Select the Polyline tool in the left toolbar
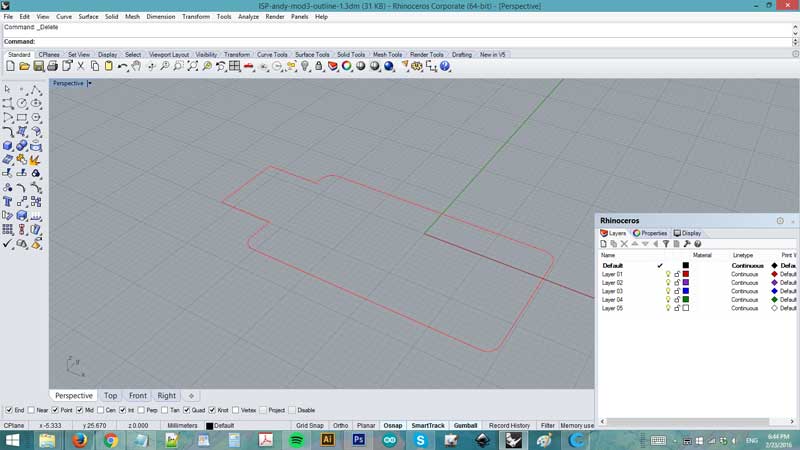800x450 pixels. 36,90
